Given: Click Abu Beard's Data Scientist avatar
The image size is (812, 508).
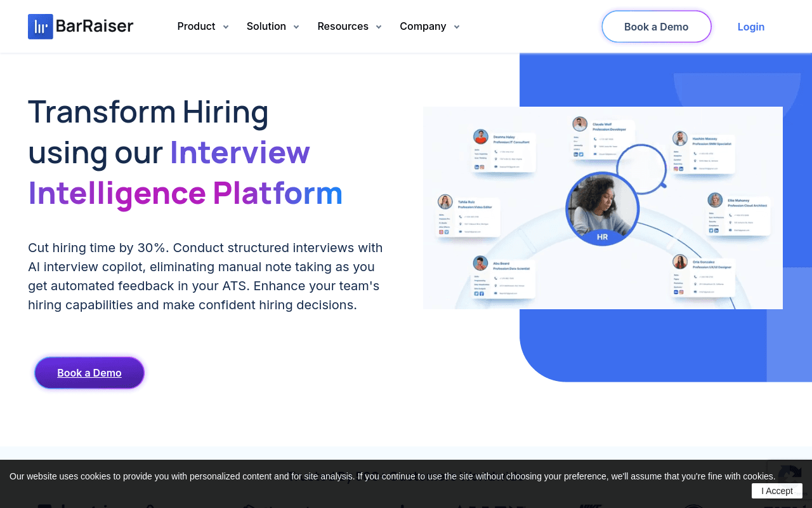Looking at the screenshot, I should [480, 264].
